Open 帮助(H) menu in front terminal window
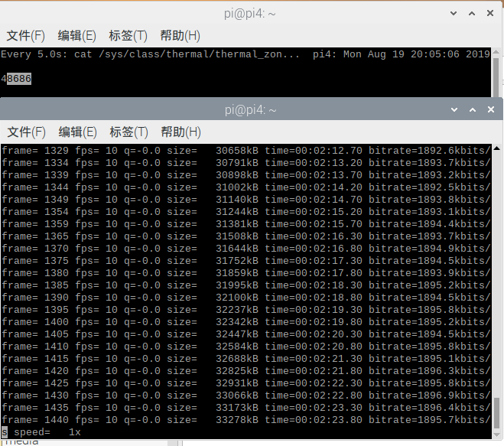 tap(180, 132)
